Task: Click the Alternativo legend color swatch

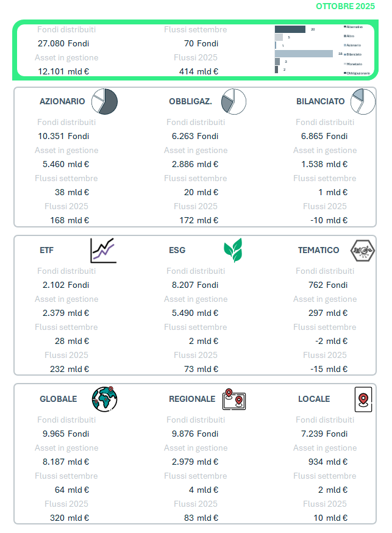Action: 345,27
